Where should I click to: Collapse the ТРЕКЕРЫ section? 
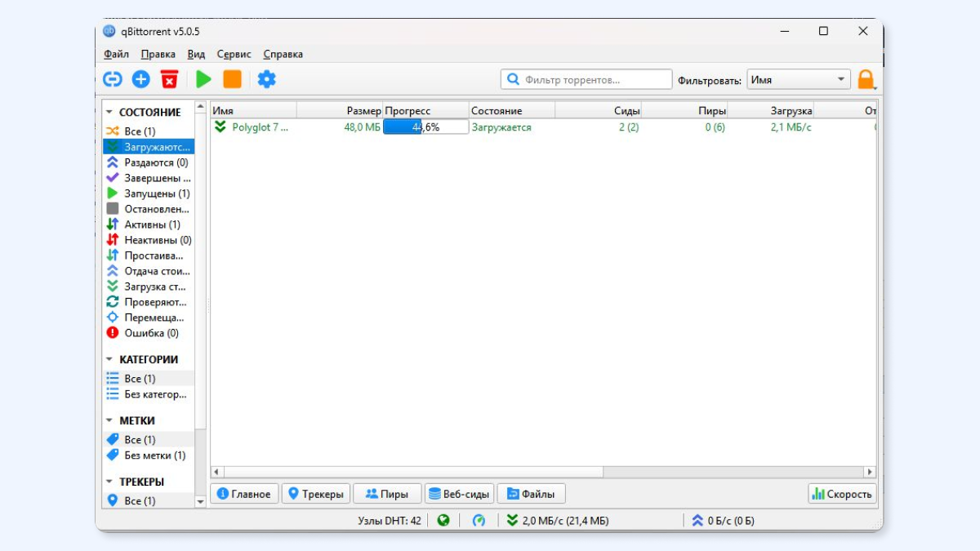click(x=109, y=482)
